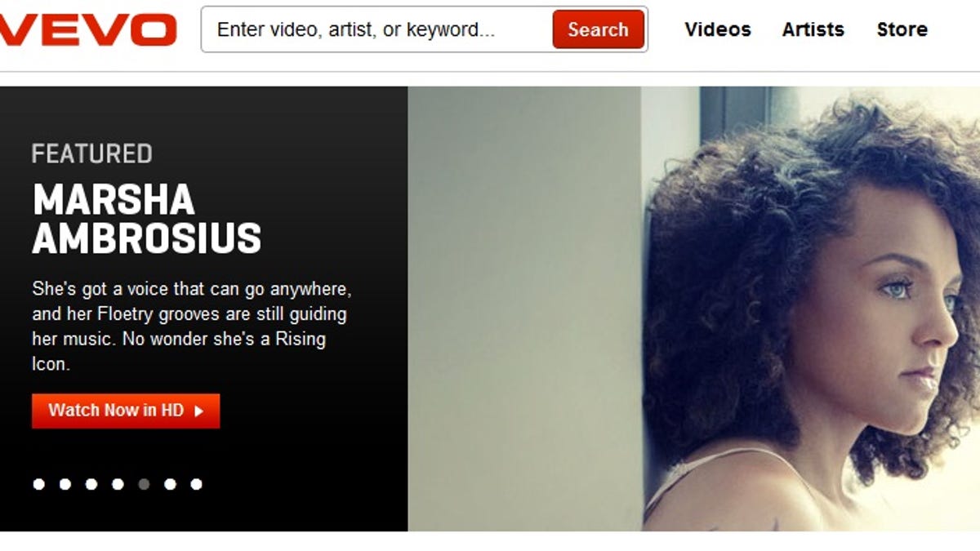The image size is (980, 551).
Task: Select the sixth carousel slide dot
Action: coord(170,484)
